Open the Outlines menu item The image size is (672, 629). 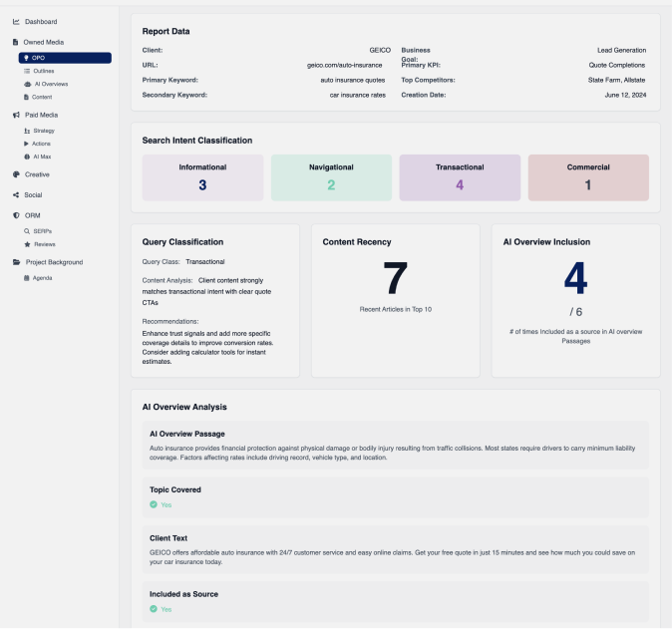43,71
